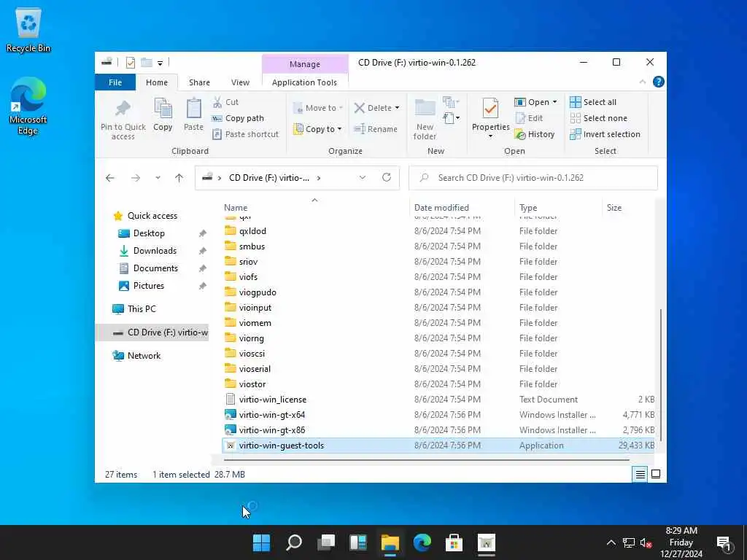Expand the Properties dropdown arrow
The image size is (747, 560).
(x=490, y=136)
